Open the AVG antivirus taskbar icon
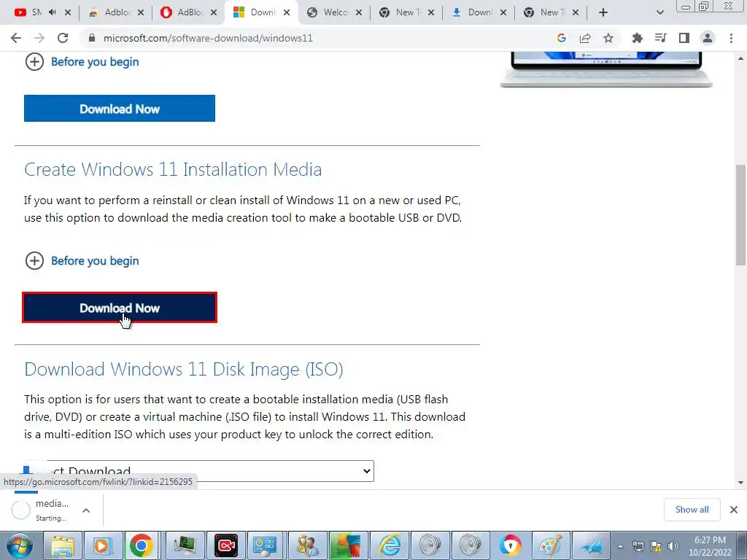The width and height of the screenshot is (747, 560). point(348,545)
